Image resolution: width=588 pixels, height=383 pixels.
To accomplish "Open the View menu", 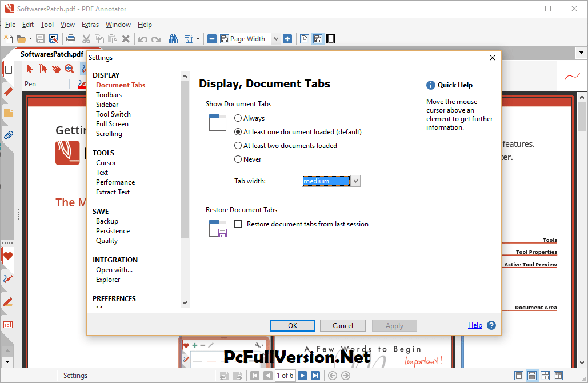I will click(67, 25).
